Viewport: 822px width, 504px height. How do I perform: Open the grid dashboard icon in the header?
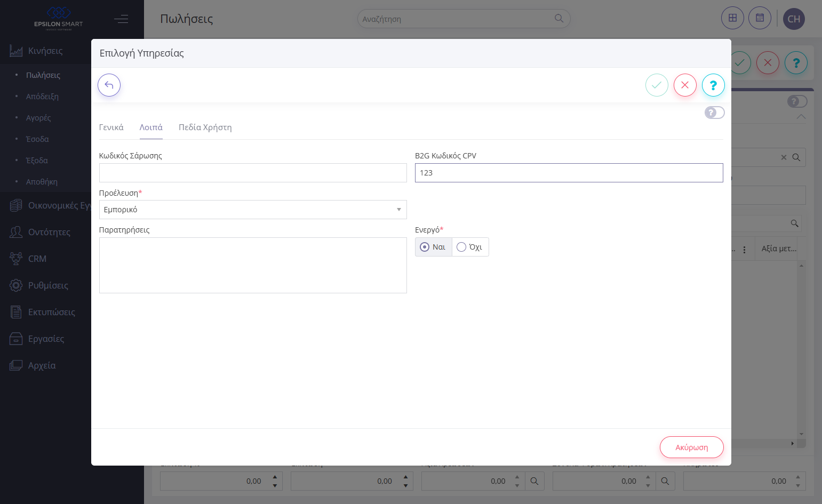732,18
